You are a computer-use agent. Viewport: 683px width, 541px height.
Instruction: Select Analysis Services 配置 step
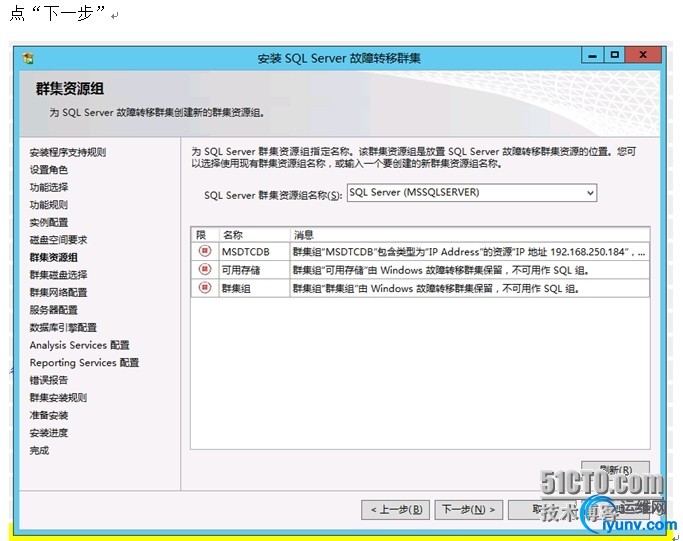click(x=79, y=345)
